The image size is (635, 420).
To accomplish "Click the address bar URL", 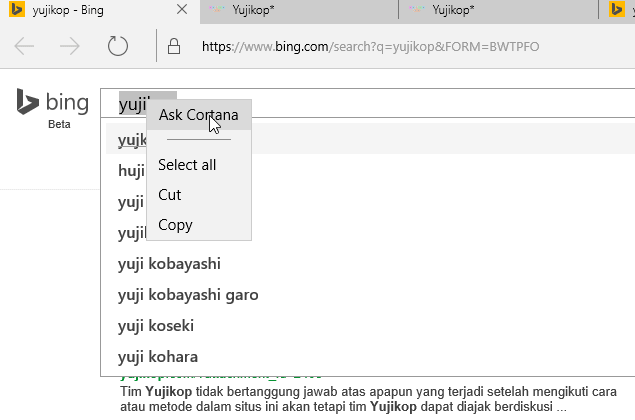I will point(370,47).
